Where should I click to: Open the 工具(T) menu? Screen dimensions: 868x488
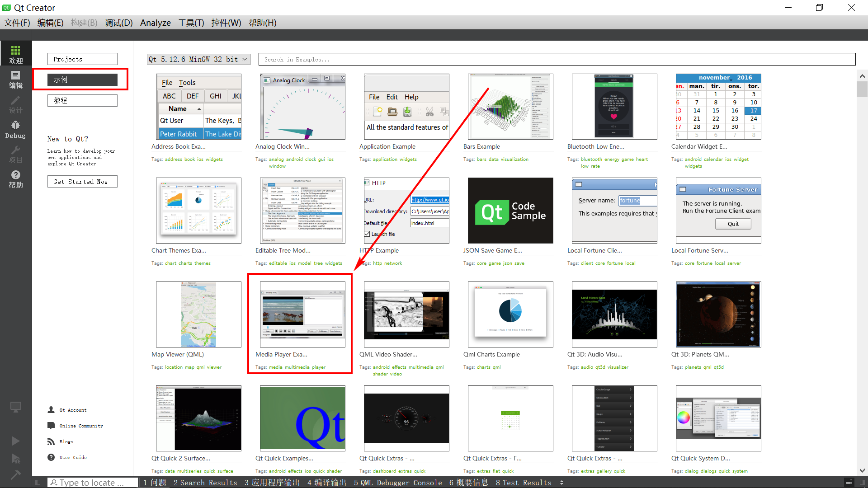coord(191,23)
